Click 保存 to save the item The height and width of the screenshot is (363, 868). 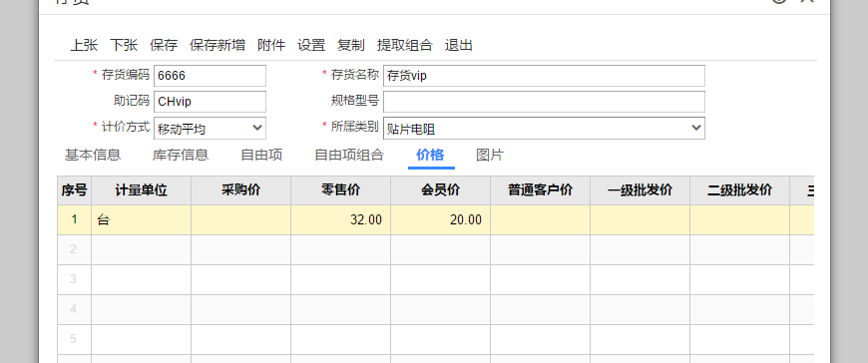point(164,46)
